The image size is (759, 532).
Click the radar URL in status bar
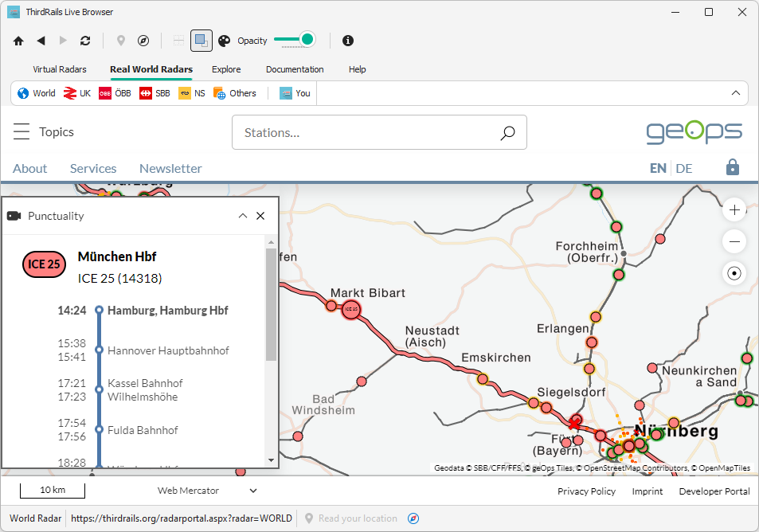(182, 518)
